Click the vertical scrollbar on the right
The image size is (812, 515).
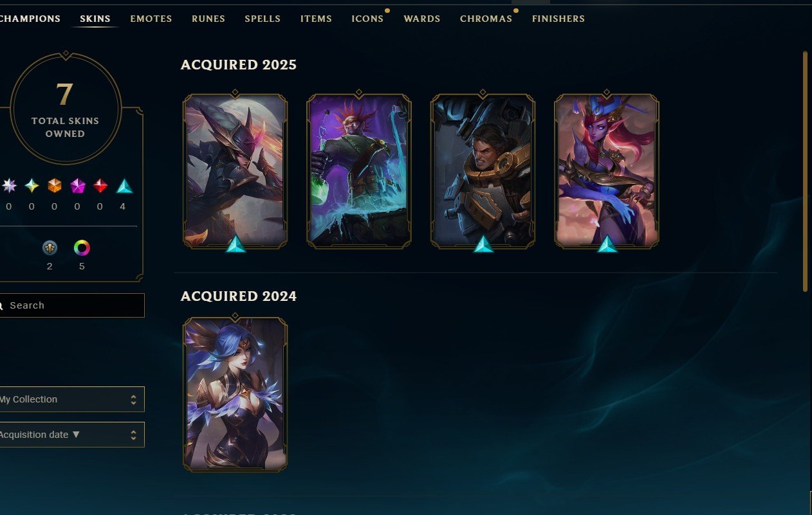[805, 171]
